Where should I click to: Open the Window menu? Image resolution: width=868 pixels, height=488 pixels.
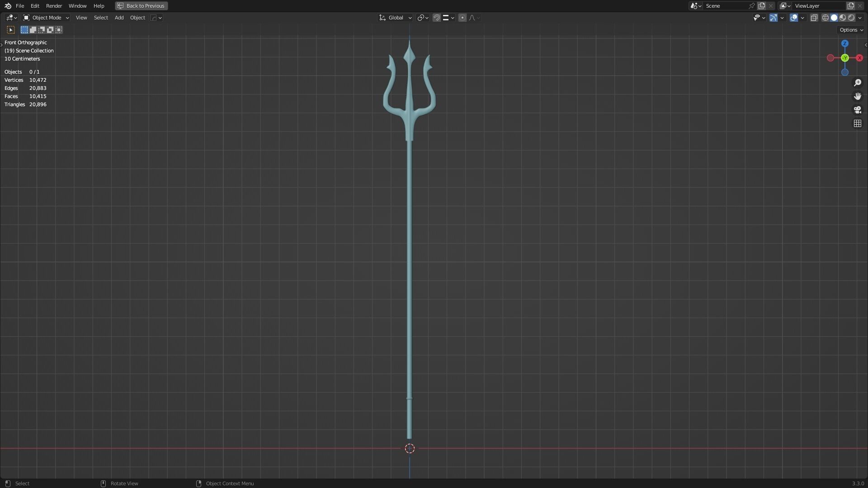pyautogui.click(x=77, y=6)
